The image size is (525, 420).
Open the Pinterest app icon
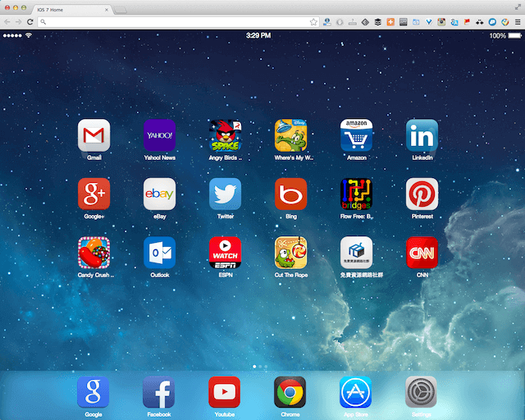(422, 194)
